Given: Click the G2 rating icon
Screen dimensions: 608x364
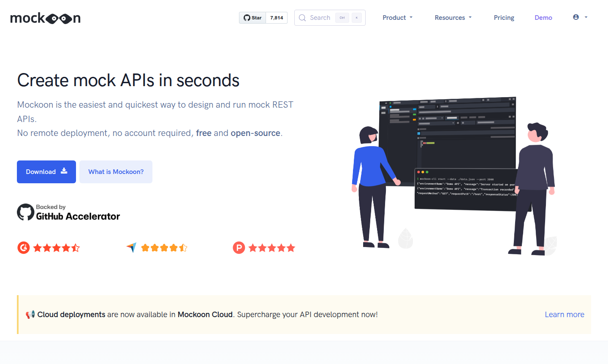Looking at the screenshot, I should [x=24, y=247].
